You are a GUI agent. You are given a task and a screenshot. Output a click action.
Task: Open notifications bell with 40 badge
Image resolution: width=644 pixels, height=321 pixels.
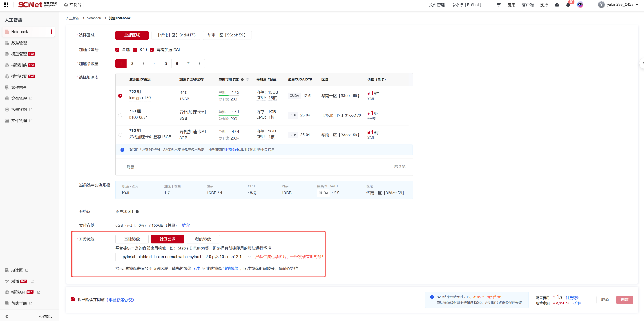tap(568, 5)
